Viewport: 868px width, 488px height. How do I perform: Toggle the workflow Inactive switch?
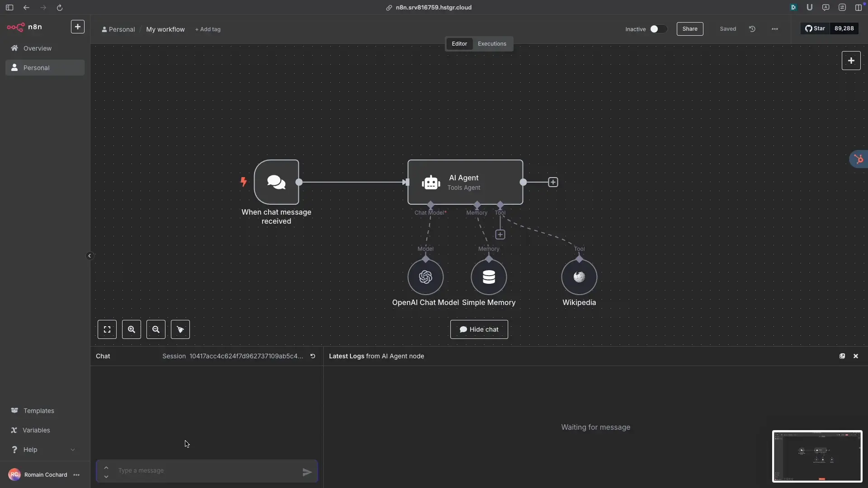[658, 29]
